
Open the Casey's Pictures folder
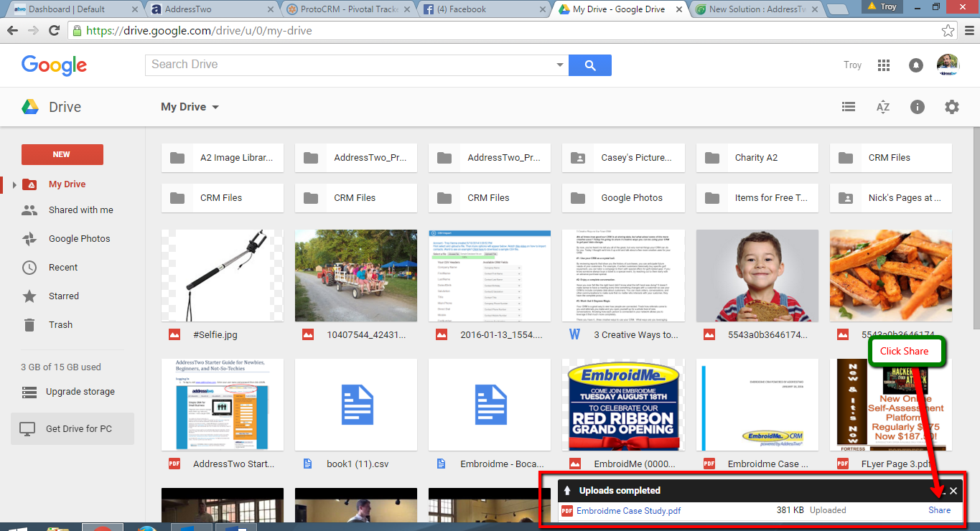coord(623,158)
